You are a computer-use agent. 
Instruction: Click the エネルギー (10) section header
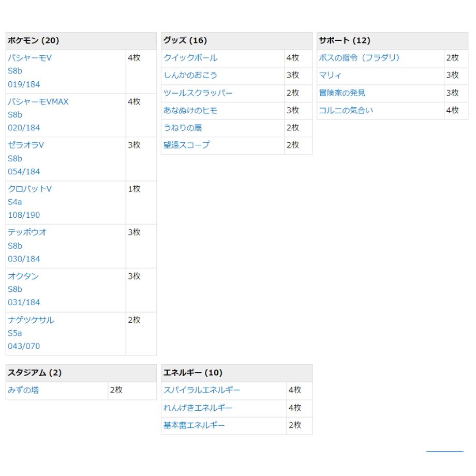pyautogui.click(x=237, y=373)
